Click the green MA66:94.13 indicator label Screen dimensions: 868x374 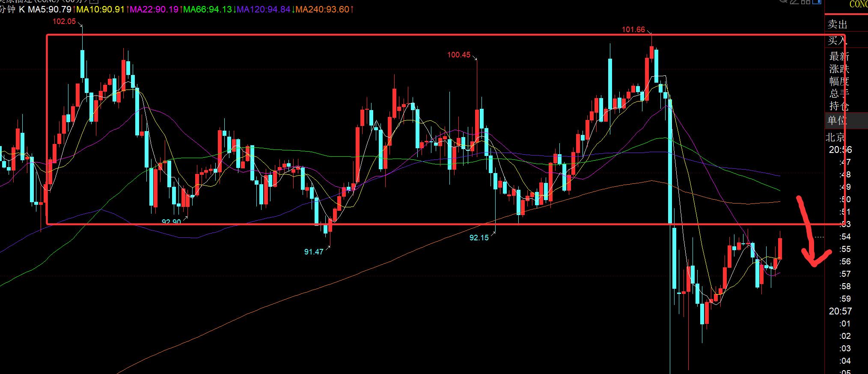tap(208, 9)
